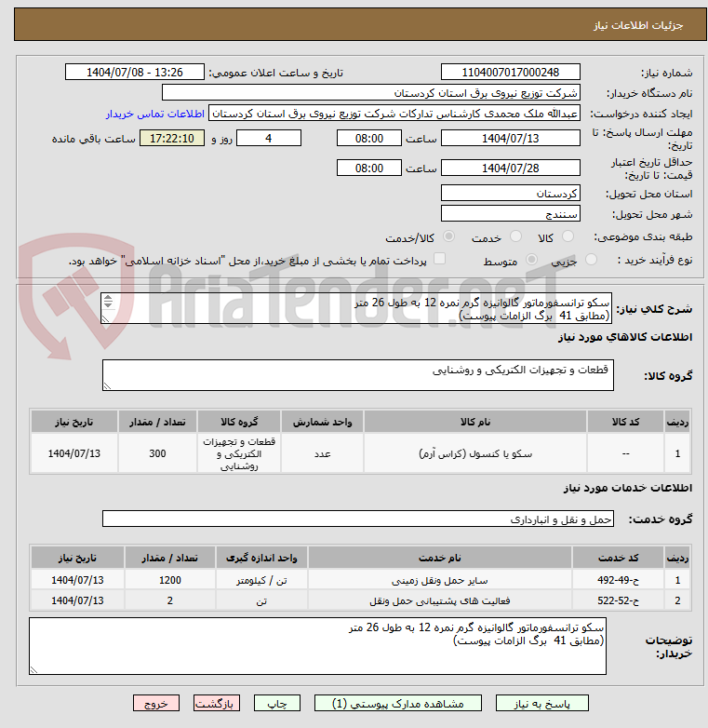708x728 pixels.
Task: Click the سایر حمل ونقل زمینی service row
Action: tap(360, 580)
